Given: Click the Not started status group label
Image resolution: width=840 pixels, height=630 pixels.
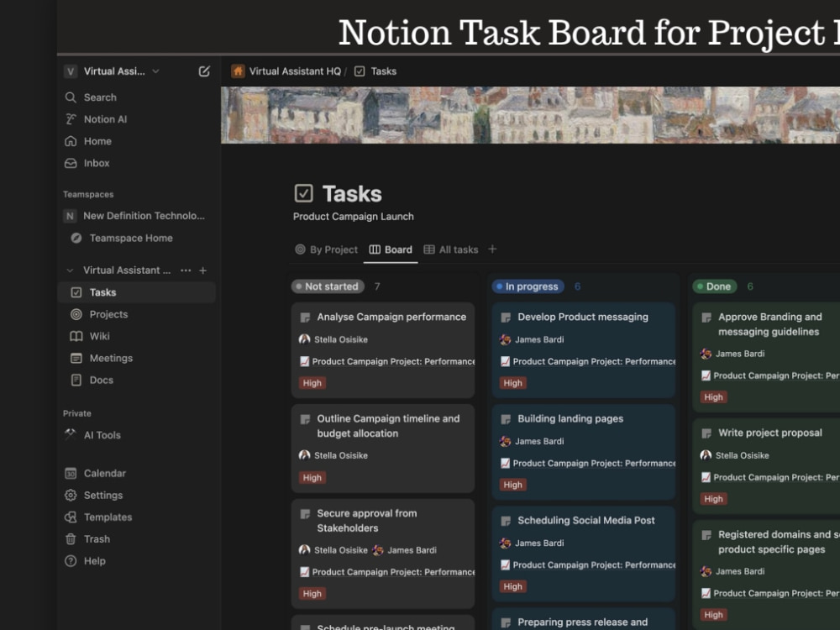Looking at the screenshot, I should tap(328, 286).
